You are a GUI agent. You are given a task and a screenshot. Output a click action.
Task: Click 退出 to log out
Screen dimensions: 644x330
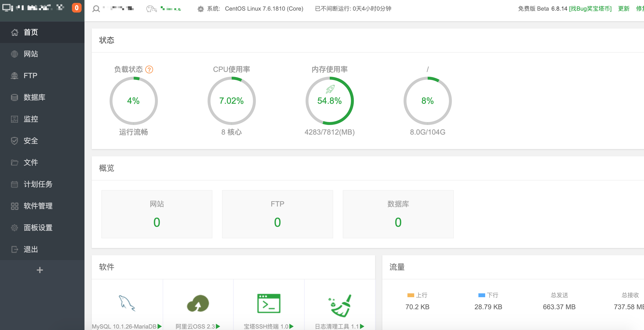42,249
